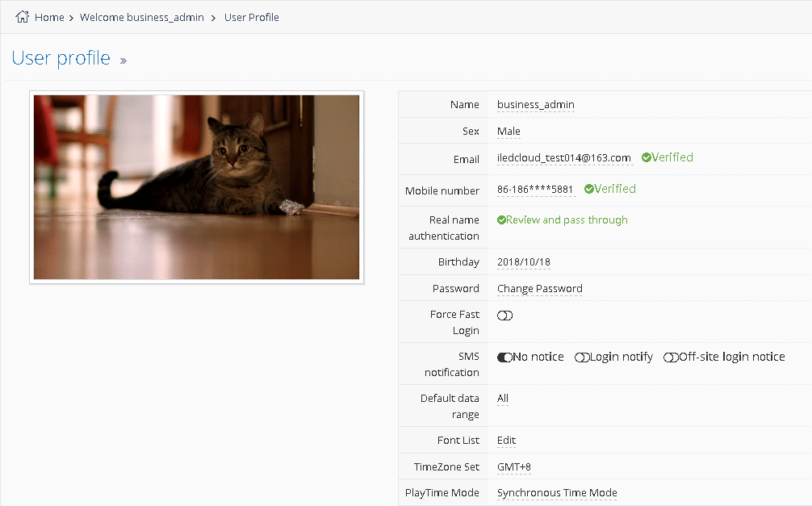Image resolution: width=812 pixels, height=506 pixels.
Task: Click the Real name authentication label
Action: 444,228
